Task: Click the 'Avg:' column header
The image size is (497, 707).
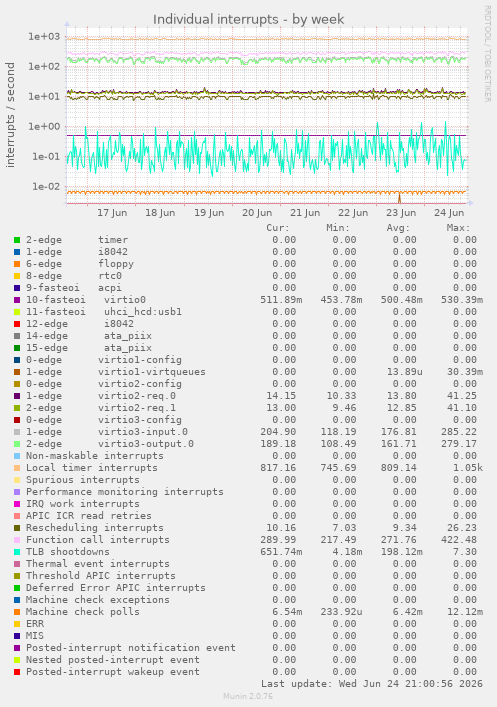Action: 398,228
